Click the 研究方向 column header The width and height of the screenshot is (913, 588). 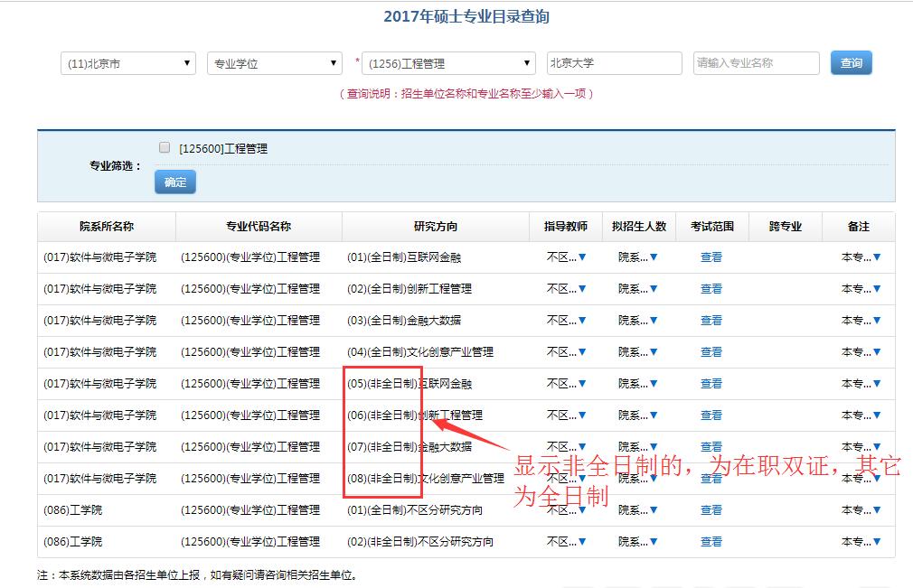coord(436,227)
